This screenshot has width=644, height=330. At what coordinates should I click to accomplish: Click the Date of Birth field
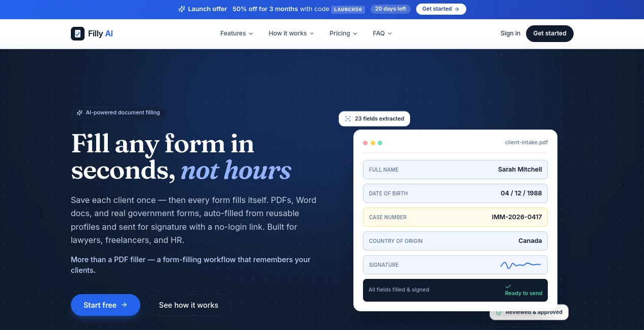(455, 193)
